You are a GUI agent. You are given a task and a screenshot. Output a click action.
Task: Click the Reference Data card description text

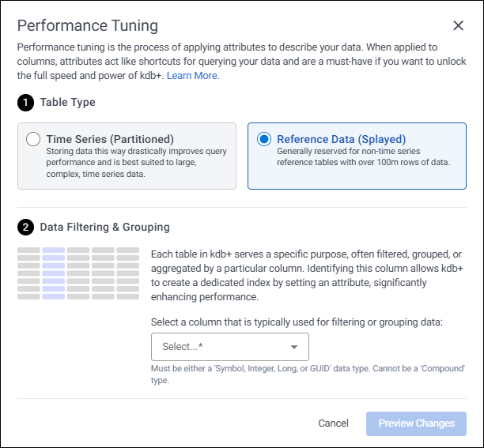pos(363,156)
